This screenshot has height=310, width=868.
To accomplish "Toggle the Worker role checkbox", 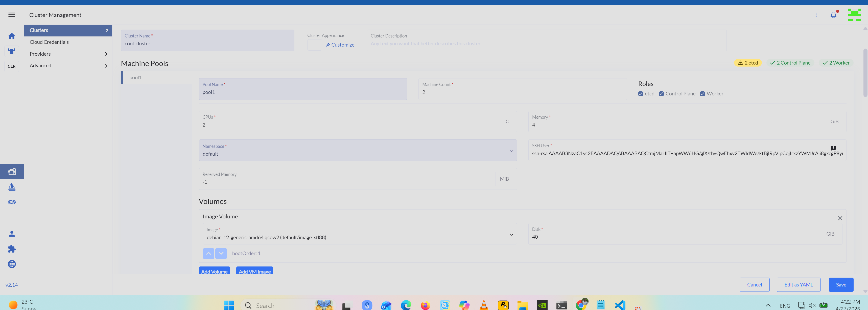I will tap(702, 94).
